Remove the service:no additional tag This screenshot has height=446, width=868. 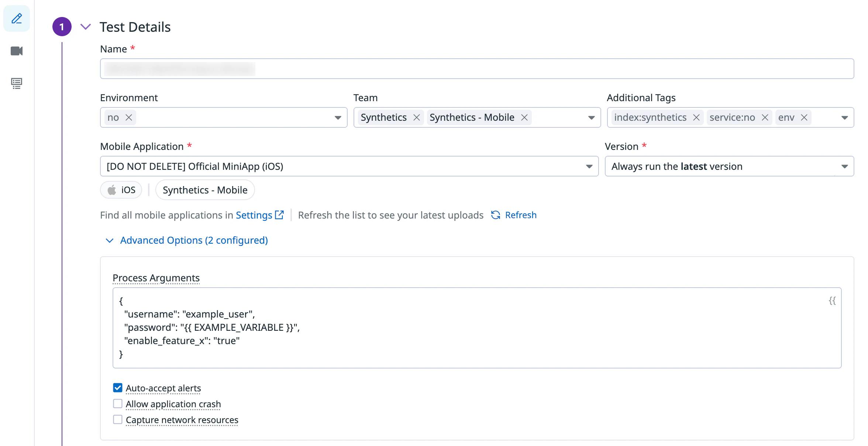coord(764,117)
